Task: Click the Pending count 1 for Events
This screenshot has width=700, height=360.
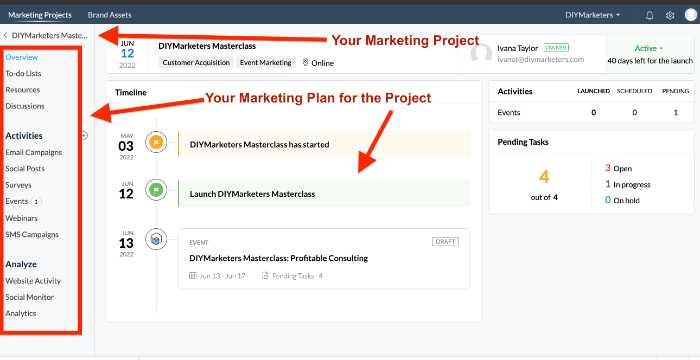Action: 675,113
